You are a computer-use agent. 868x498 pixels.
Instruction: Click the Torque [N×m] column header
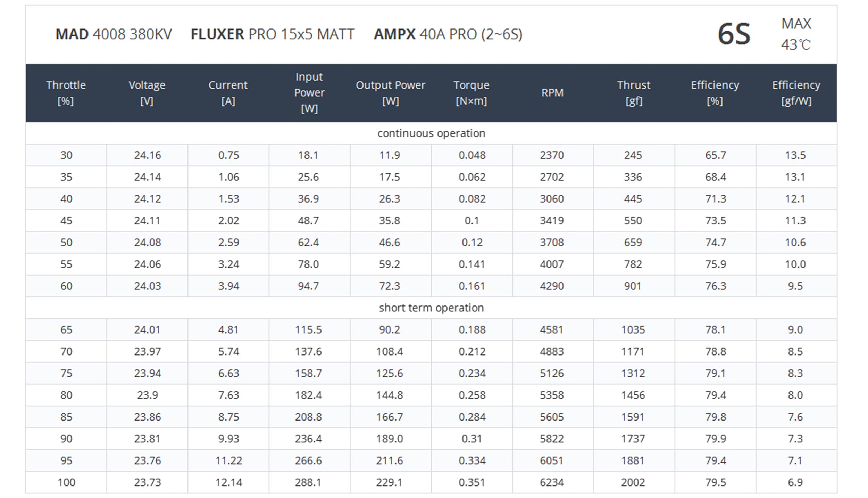click(x=471, y=93)
